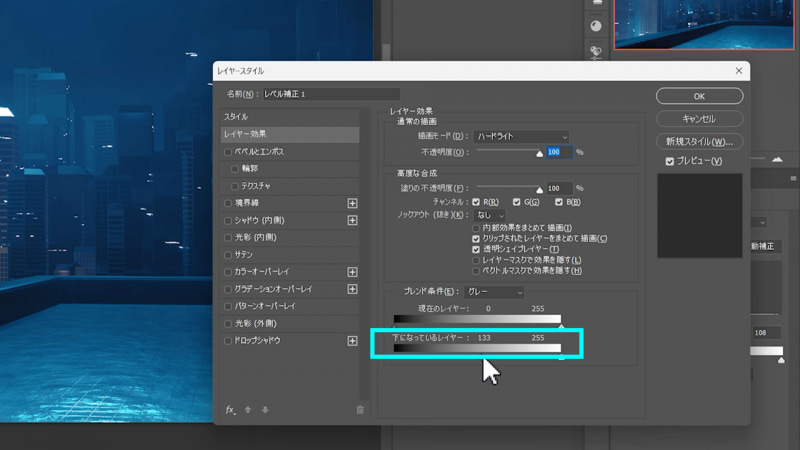The width and height of the screenshot is (800, 450).
Task: Click the 不透明度 value field
Action: [x=559, y=152]
